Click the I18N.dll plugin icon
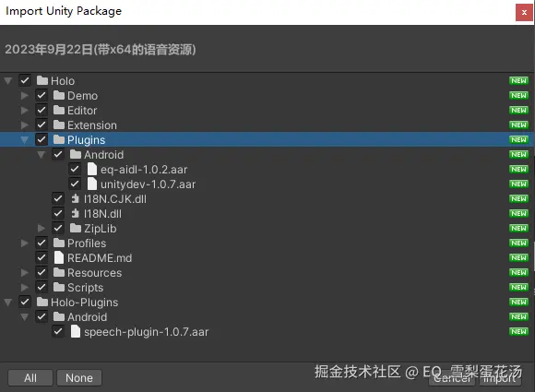Screen dimensions: 535x392 click(x=75, y=214)
